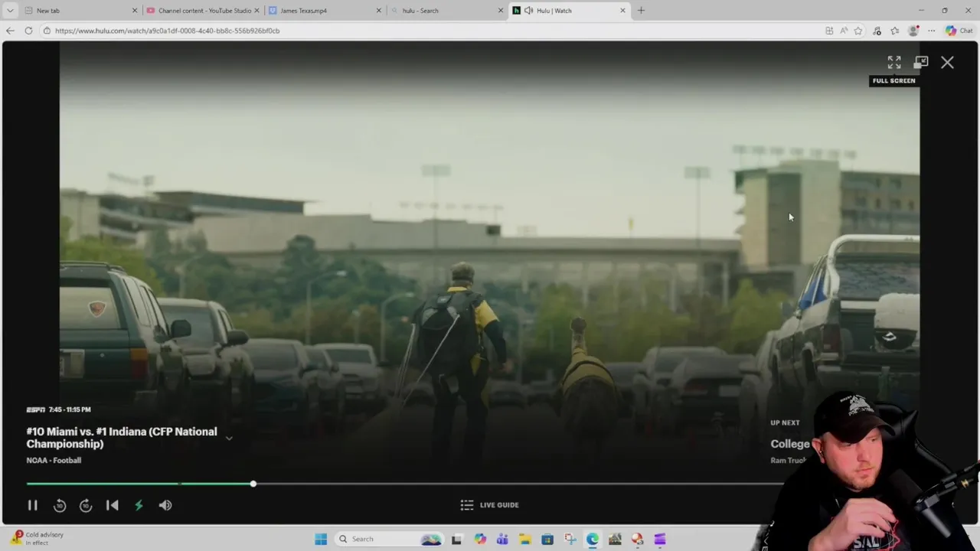Launch Copilot from taskbar
Screen dimensions: 980x551
[x=480, y=539]
